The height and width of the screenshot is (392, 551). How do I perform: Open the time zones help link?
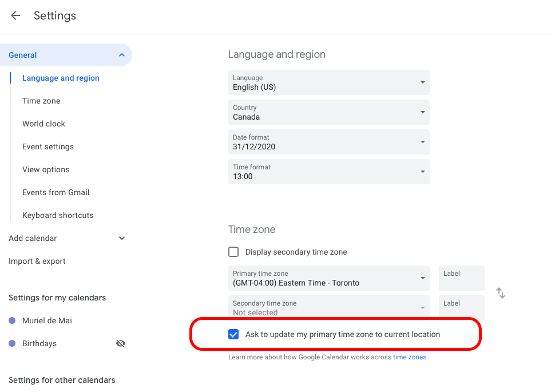(x=409, y=357)
